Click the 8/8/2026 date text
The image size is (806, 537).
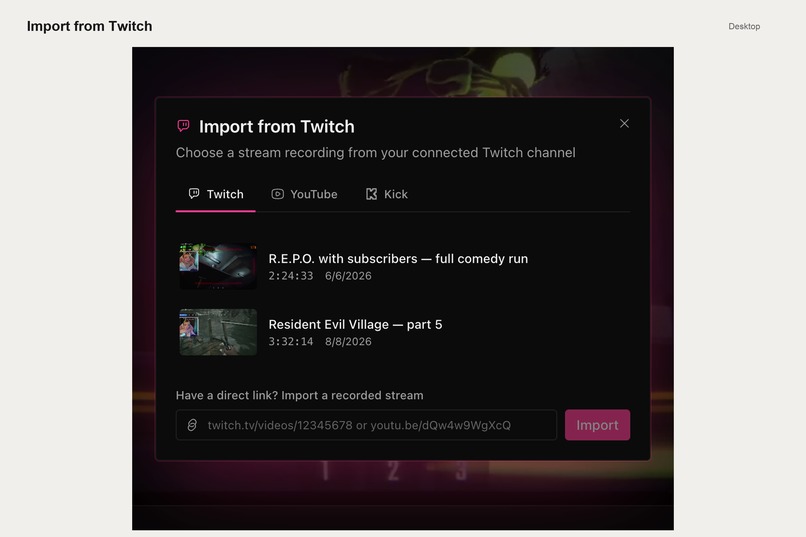[348, 342]
